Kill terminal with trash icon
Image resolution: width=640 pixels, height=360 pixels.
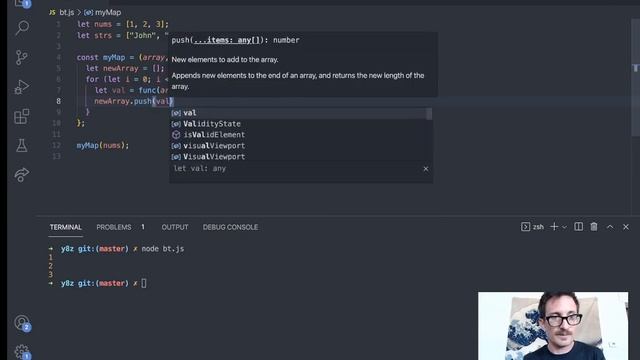point(594,227)
